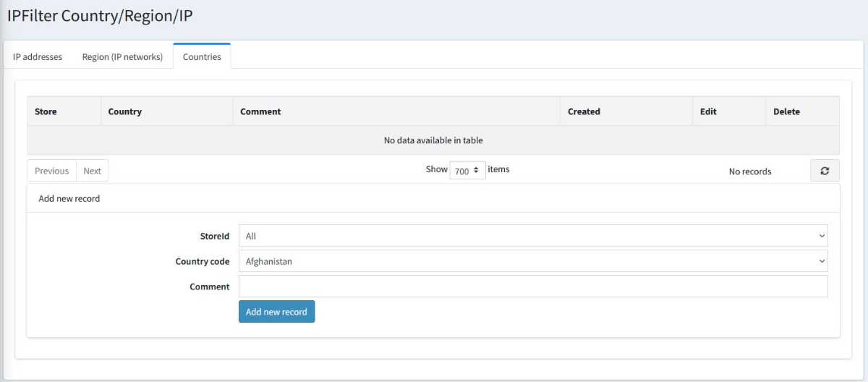This screenshot has height=382, width=868.
Task: Click the refresh table icon button
Action: click(825, 171)
